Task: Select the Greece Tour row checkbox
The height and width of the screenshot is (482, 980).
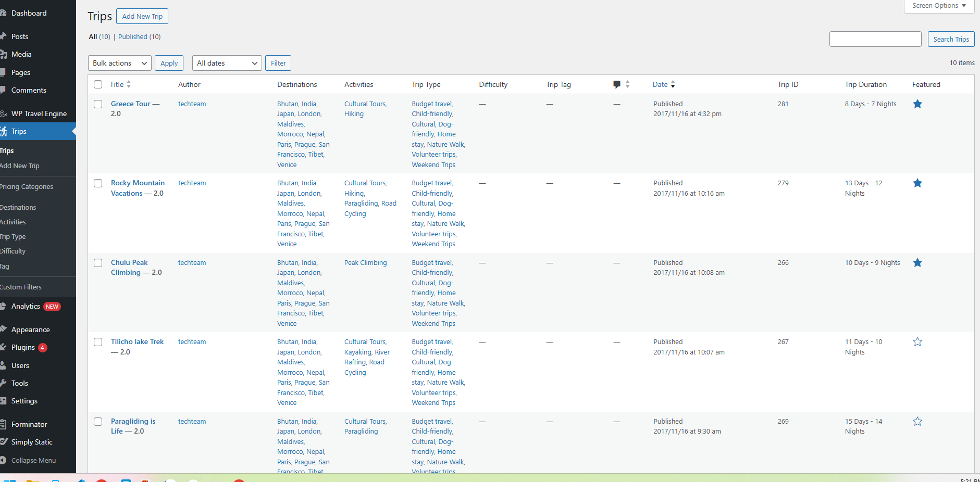Action: [98, 104]
